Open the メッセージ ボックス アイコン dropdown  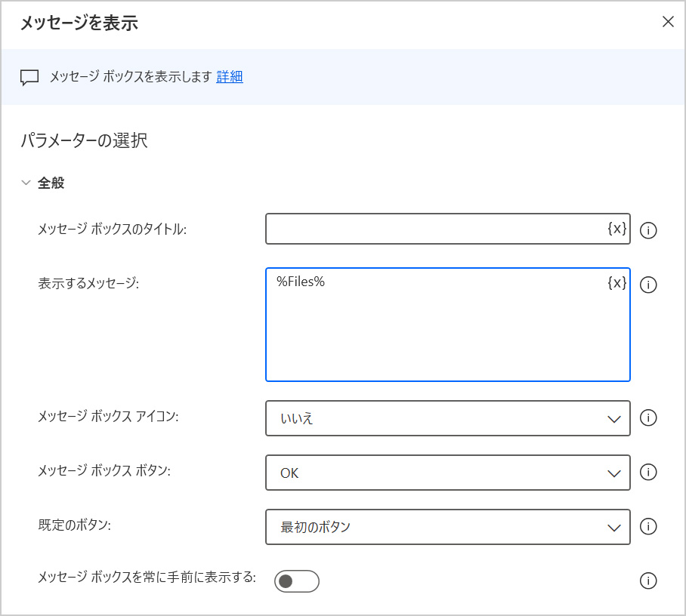point(447,418)
